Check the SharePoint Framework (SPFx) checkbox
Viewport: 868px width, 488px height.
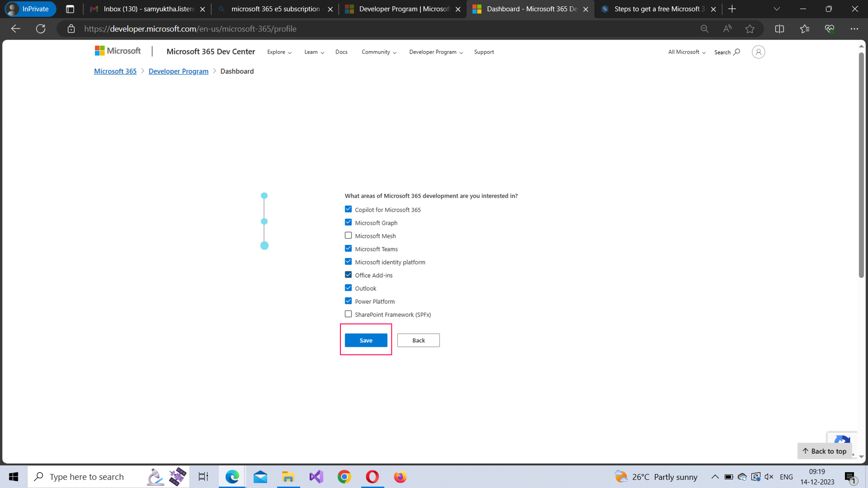click(x=348, y=314)
